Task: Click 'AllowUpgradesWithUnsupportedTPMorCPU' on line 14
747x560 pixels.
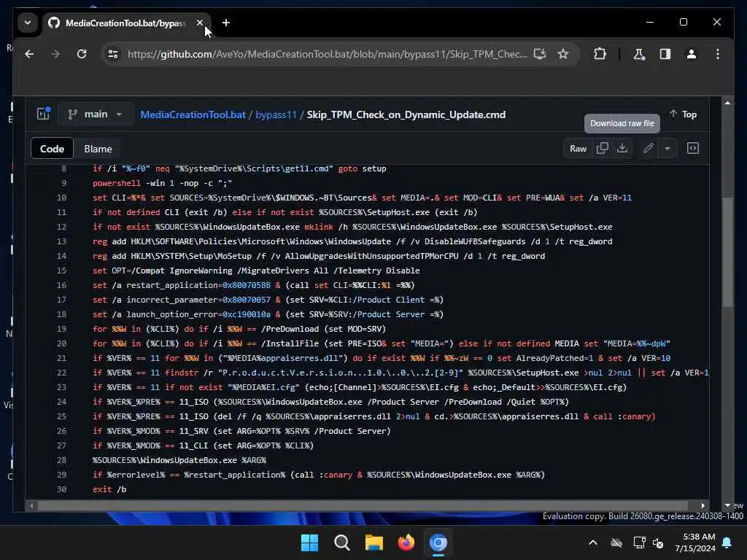Action: click(371, 256)
